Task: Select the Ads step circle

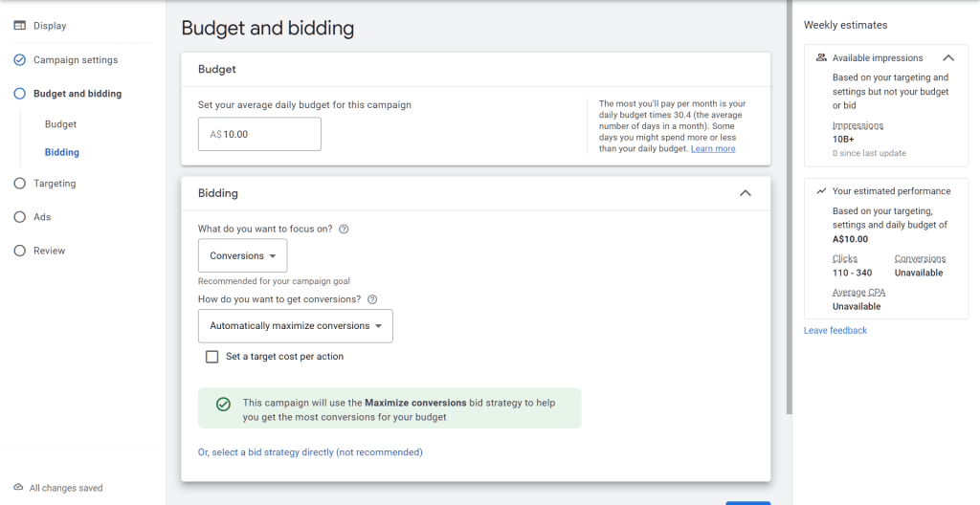Action: [x=19, y=217]
